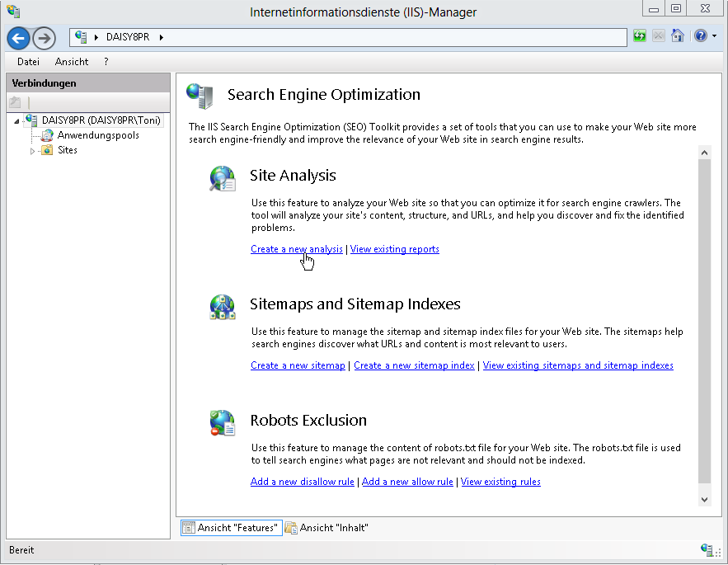Switch to Ansicht "Inhalt" tab
This screenshot has height=565, width=728.
[x=326, y=528]
